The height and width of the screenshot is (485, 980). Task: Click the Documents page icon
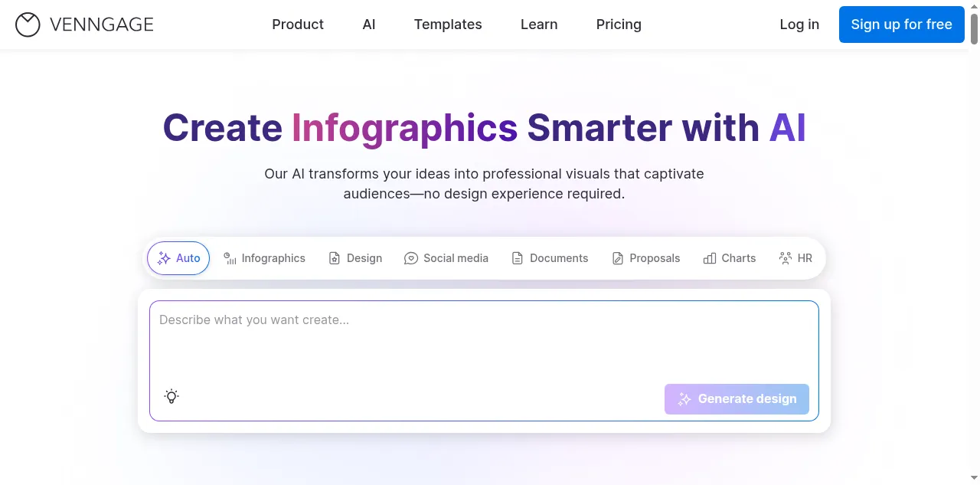pos(518,258)
